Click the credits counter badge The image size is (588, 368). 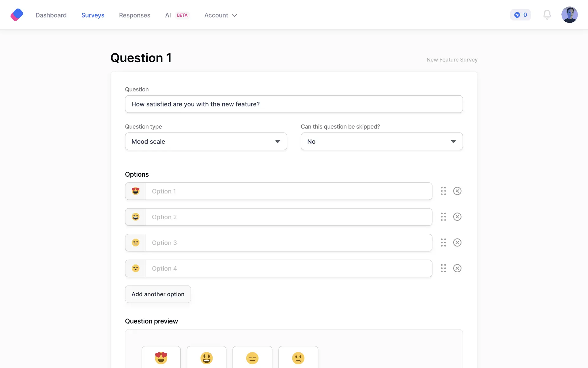(x=520, y=15)
